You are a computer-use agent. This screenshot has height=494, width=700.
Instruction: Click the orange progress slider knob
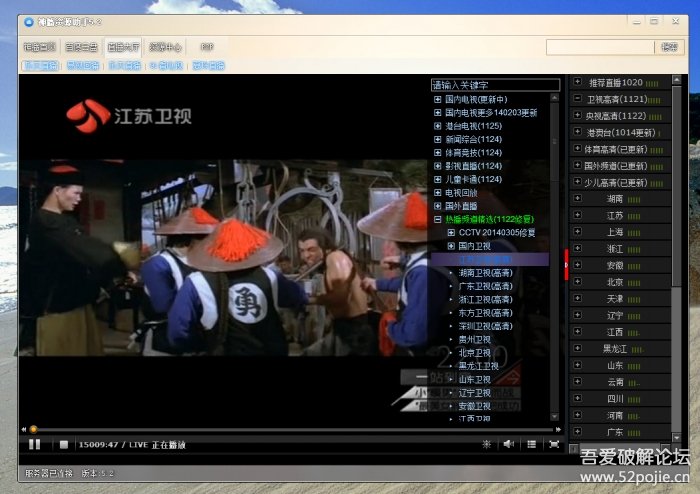[33, 429]
